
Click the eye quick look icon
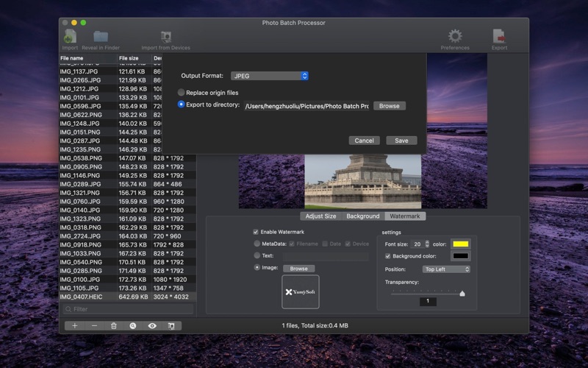point(152,325)
